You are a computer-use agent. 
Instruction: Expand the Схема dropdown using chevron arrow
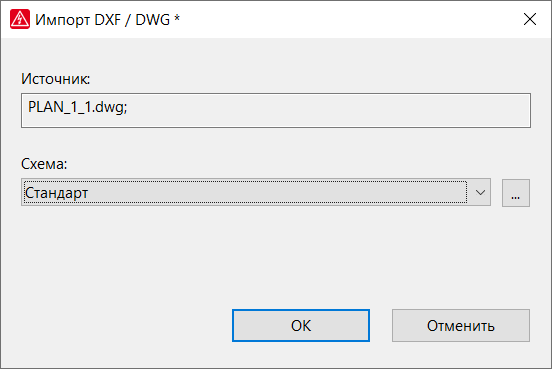coord(480,192)
